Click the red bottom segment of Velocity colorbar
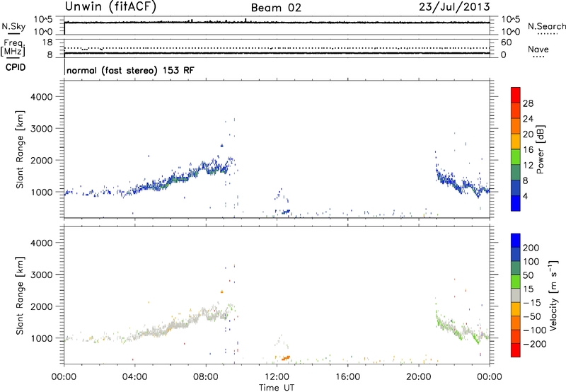 (516, 350)
